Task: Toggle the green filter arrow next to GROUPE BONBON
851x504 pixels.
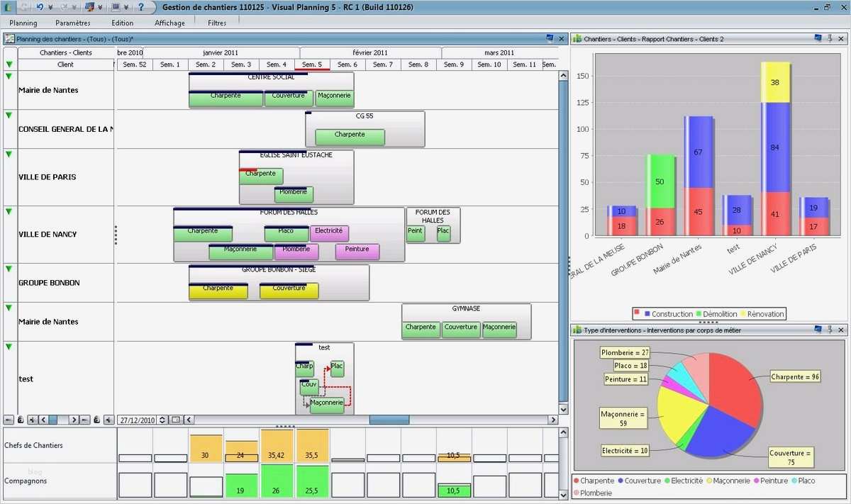Action: click(x=9, y=269)
